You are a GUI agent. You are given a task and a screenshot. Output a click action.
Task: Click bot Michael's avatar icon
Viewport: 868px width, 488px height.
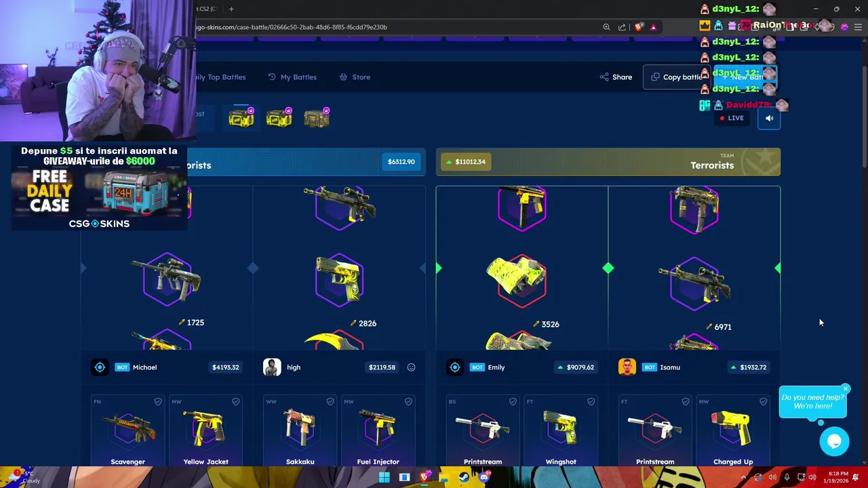click(100, 367)
